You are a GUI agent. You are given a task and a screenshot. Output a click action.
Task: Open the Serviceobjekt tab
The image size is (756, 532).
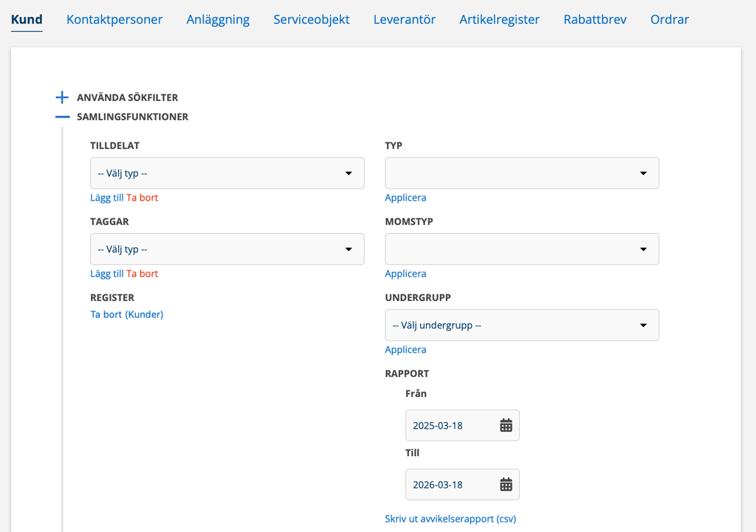[312, 19]
